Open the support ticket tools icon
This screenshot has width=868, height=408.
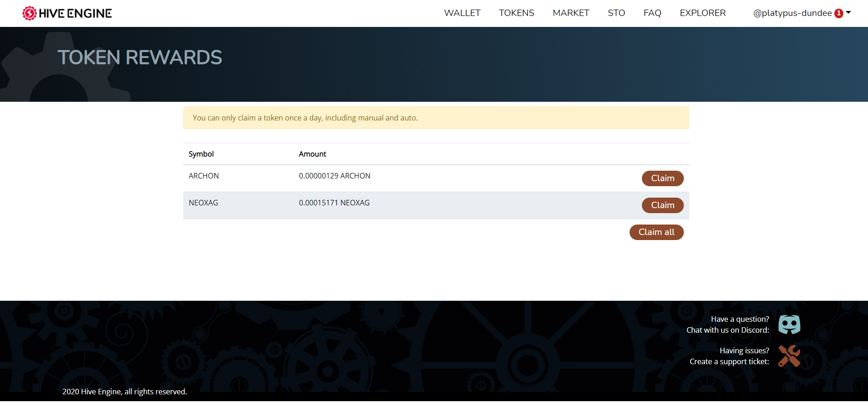pyautogui.click(x=789, y=356)
